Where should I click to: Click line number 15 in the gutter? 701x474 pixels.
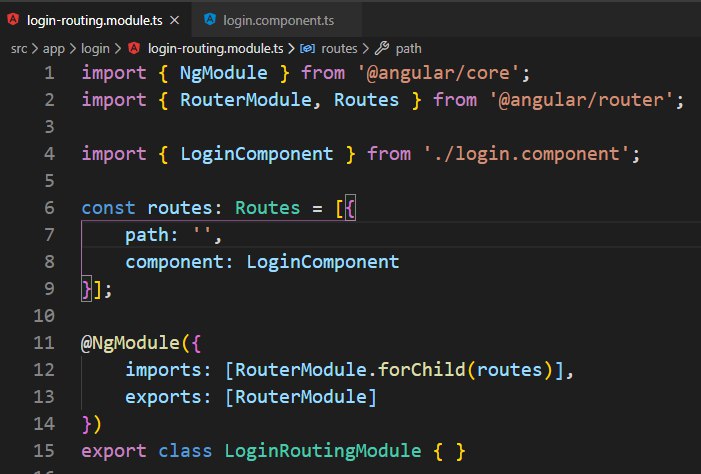pos(44,451)
